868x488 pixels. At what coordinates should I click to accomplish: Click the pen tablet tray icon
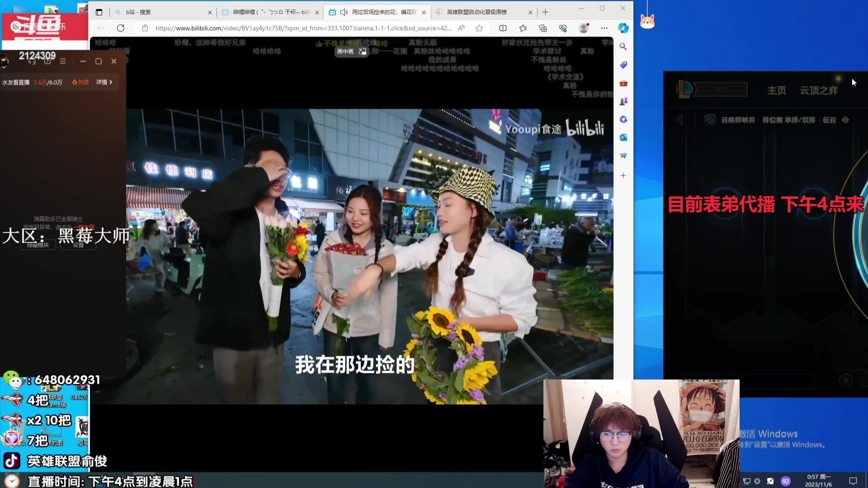tap(770, 481)
